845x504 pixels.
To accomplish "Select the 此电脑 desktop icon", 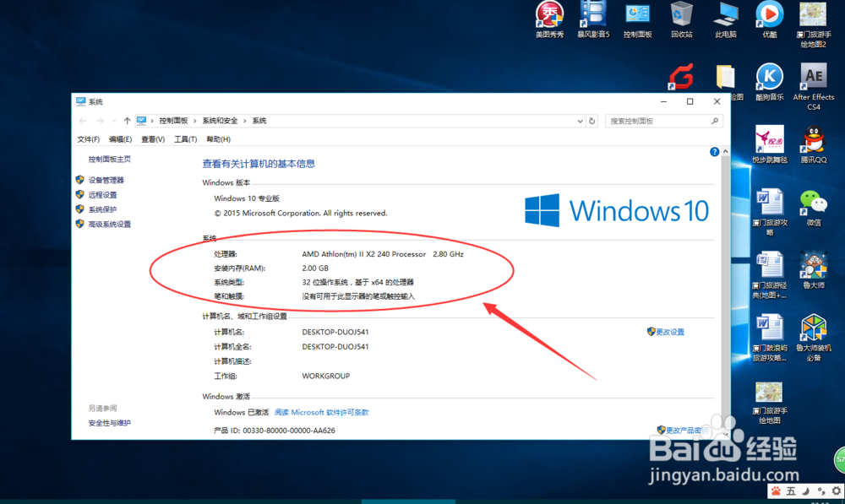I will pyautogui.click(x=725, y=19).
